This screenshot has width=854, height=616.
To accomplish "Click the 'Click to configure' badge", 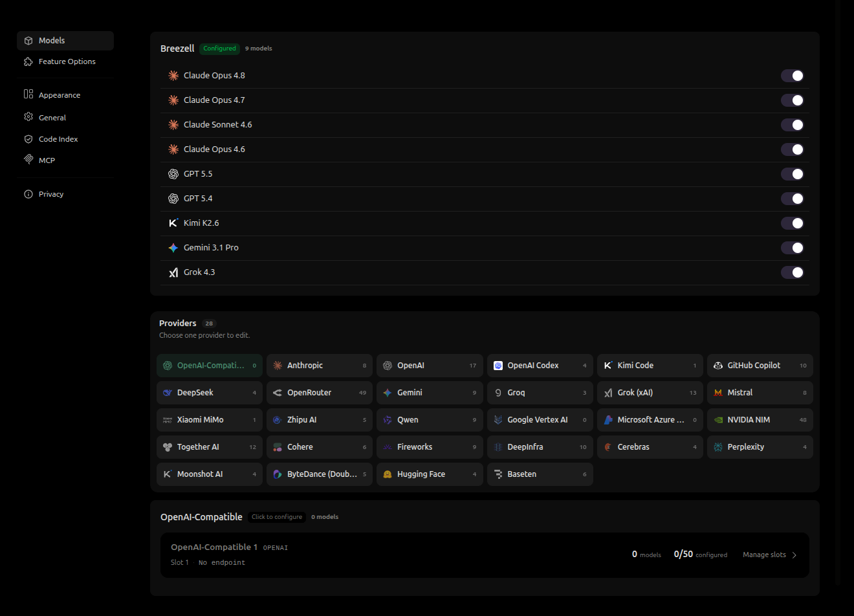I will [277, 517].
